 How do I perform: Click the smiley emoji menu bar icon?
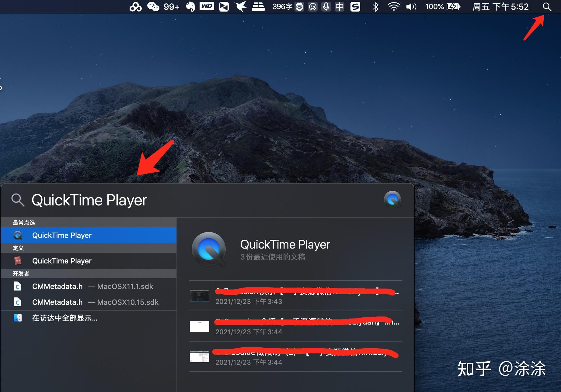[x=313, y=7]
